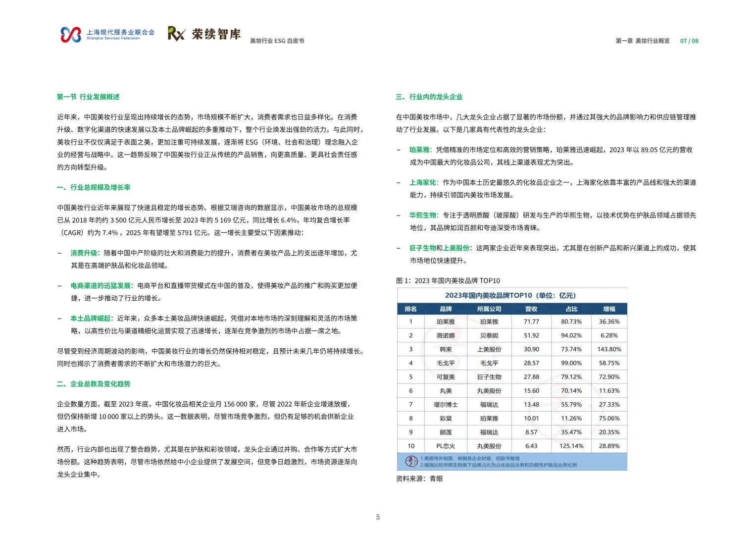Click the brand cell 薇诺娜
The image size is (756, 535).
coord(446,336)
